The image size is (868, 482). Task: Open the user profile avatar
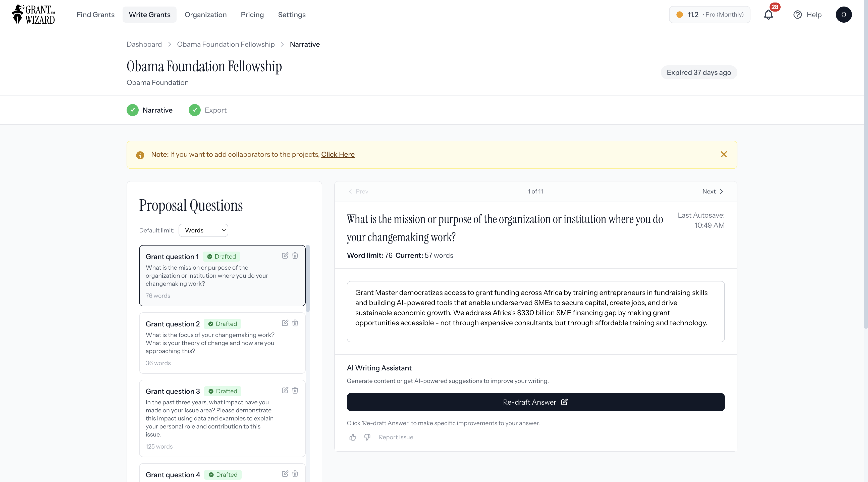pyautogui.click(x=843, y=15)
